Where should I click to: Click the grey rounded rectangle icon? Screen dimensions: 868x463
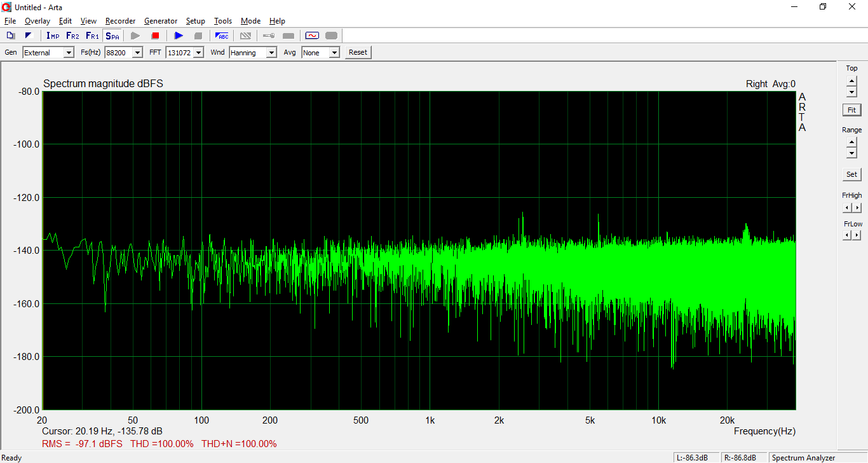coord(331,36)
